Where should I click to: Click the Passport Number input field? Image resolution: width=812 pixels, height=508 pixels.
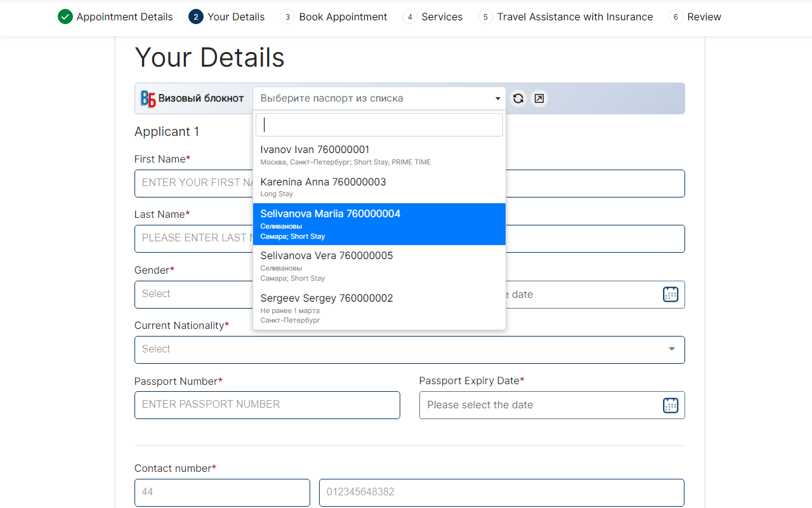267,405
